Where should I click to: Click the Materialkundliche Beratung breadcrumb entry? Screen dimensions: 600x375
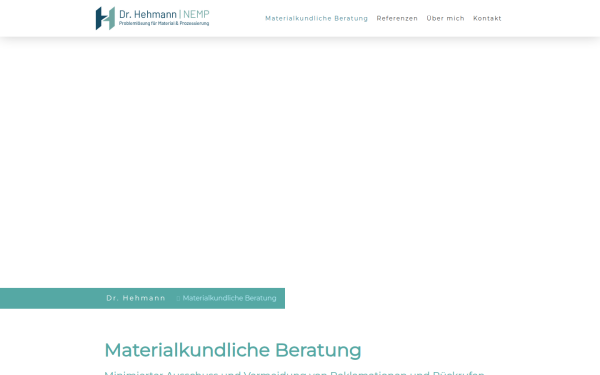[x=229, y=298]
